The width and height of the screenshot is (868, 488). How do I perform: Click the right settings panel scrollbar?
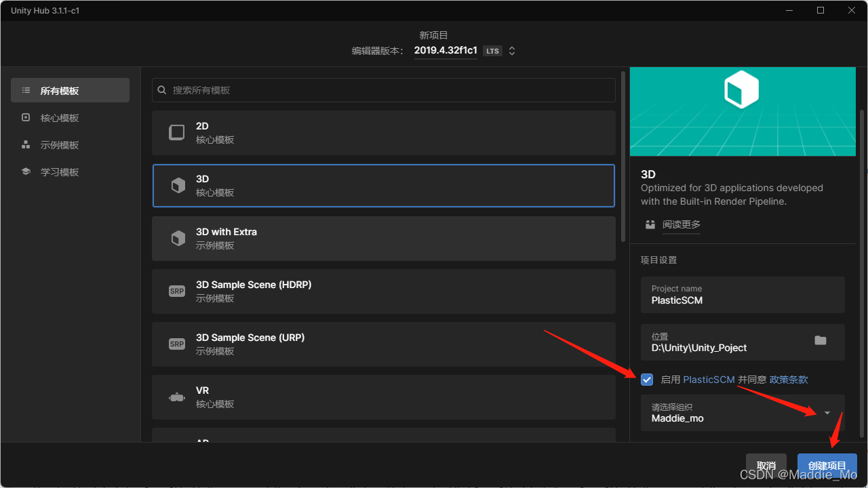point(862,273)
